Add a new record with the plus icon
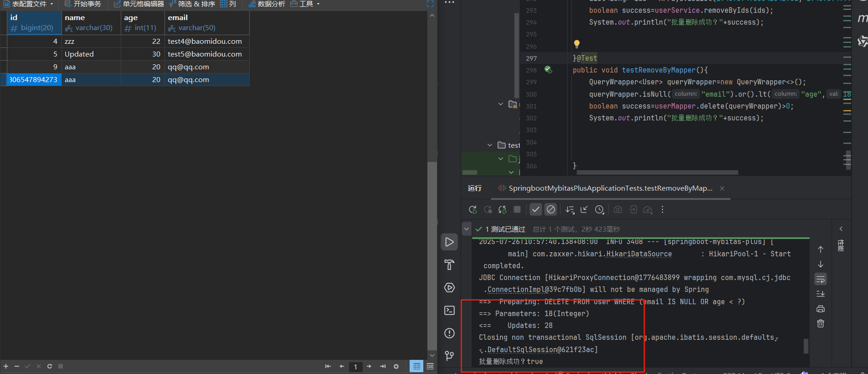This screenshot has height=374, width=868. coord(6,366)
